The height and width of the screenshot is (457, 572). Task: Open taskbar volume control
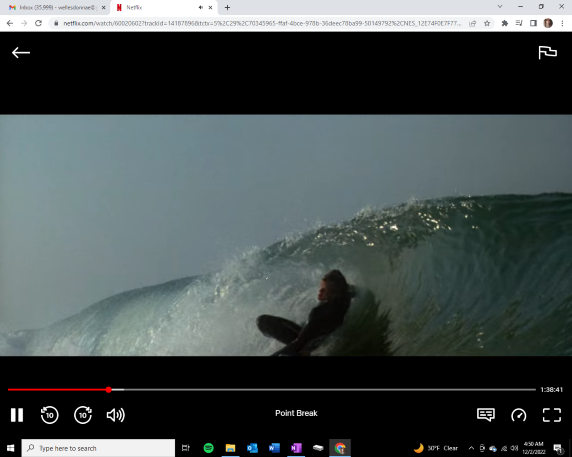tap(515, 448)
